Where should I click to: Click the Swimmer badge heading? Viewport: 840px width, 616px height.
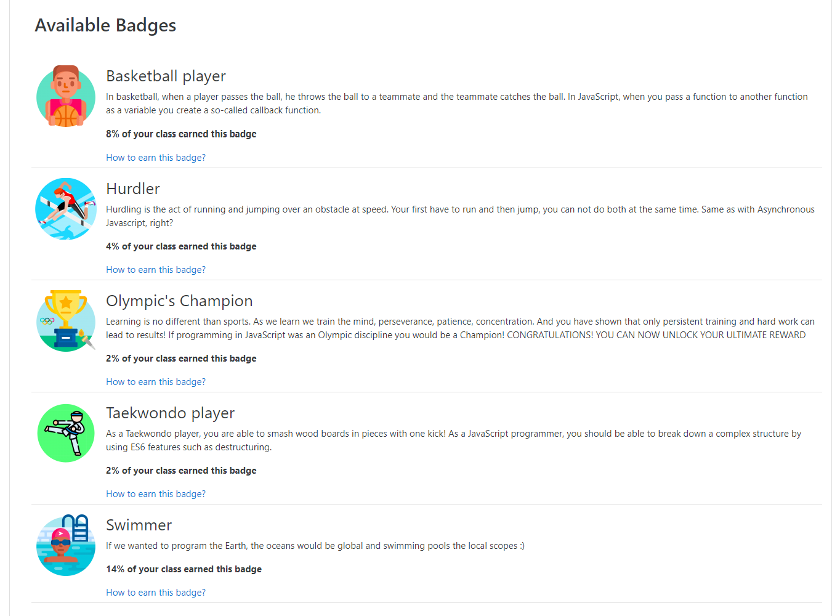tap(139, 525)
